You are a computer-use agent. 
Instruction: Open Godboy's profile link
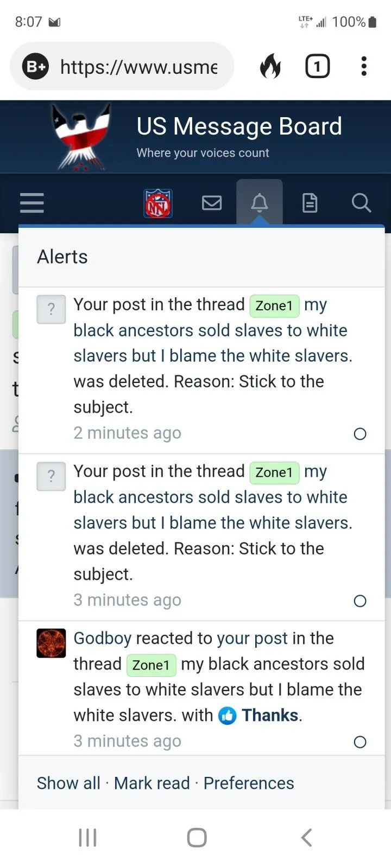point(103,638)
